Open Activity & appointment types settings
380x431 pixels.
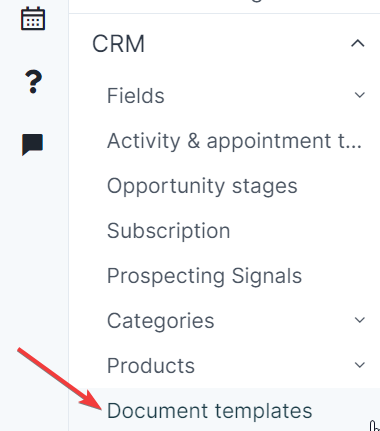click(234, 141)
